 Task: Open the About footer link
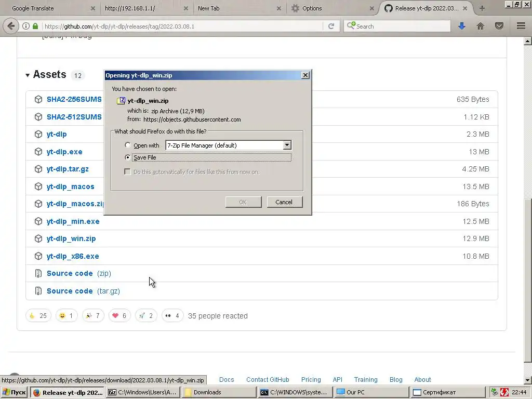pos(422,380)
